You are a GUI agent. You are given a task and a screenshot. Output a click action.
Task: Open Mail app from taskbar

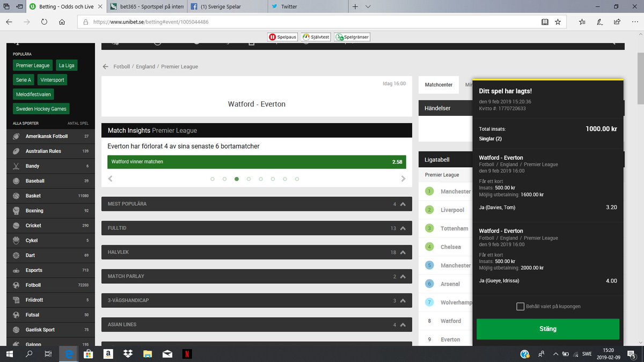(167, 354)
